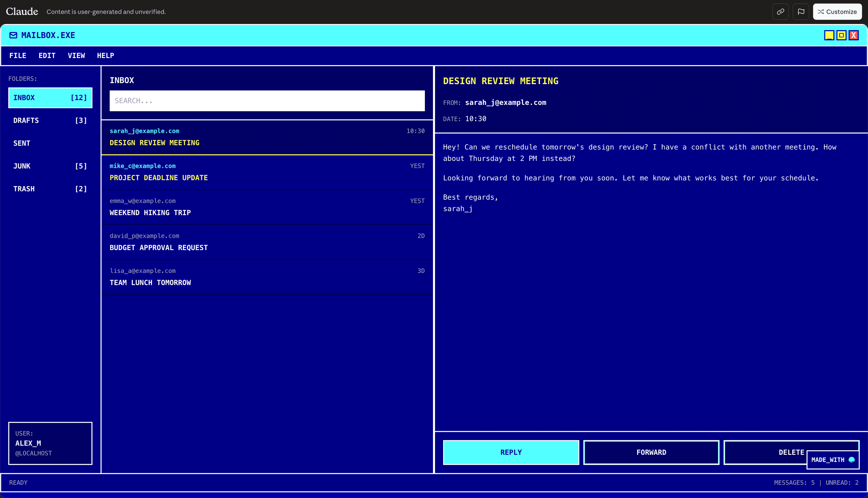Click the red X close icon
The image size is (868, 498).
854,35
